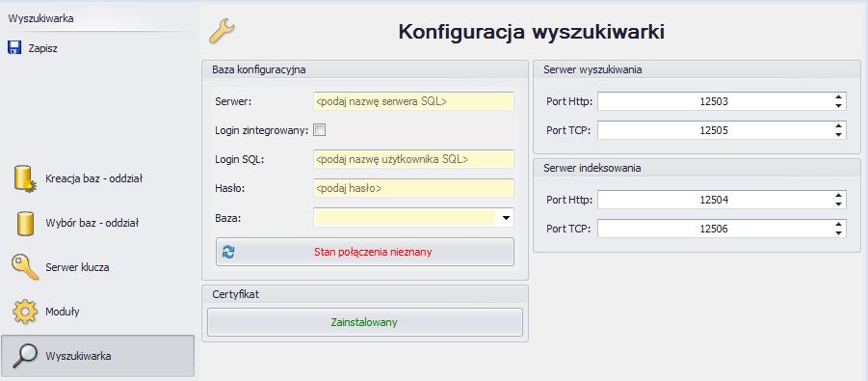
Task: Decrease indexing server Port TCP 12506
Action: pyautogui.click(x=839, y=232)
